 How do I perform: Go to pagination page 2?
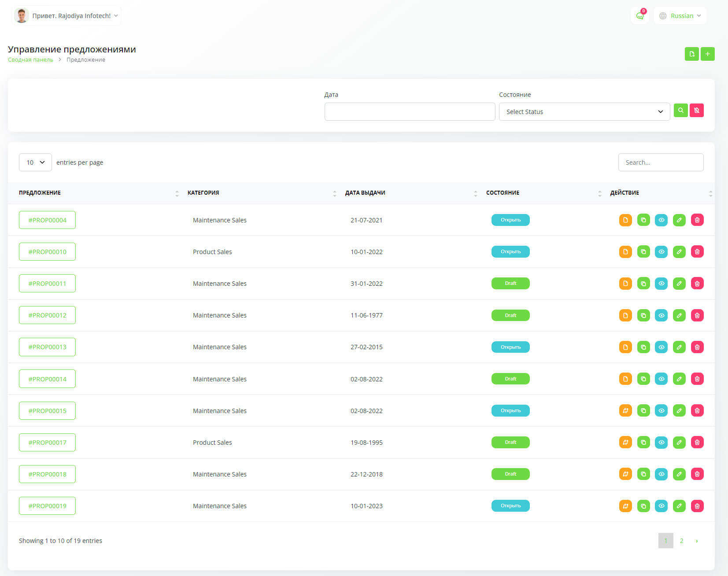(x=681, y=541)
